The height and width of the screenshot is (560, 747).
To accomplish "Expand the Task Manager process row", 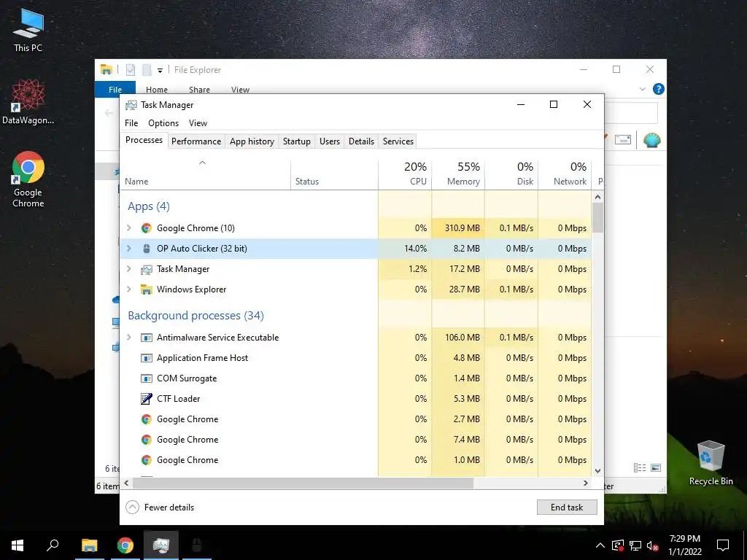I will [128, 269].
